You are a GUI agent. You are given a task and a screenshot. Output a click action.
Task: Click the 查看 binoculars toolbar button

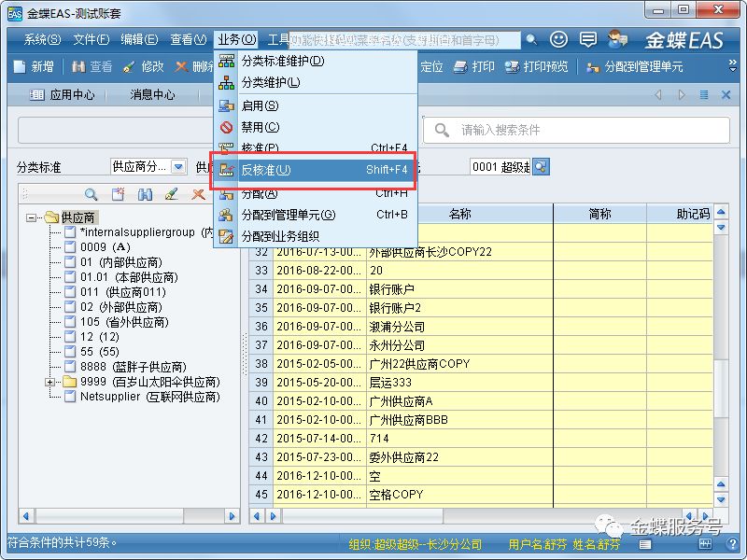coord(92,66)
